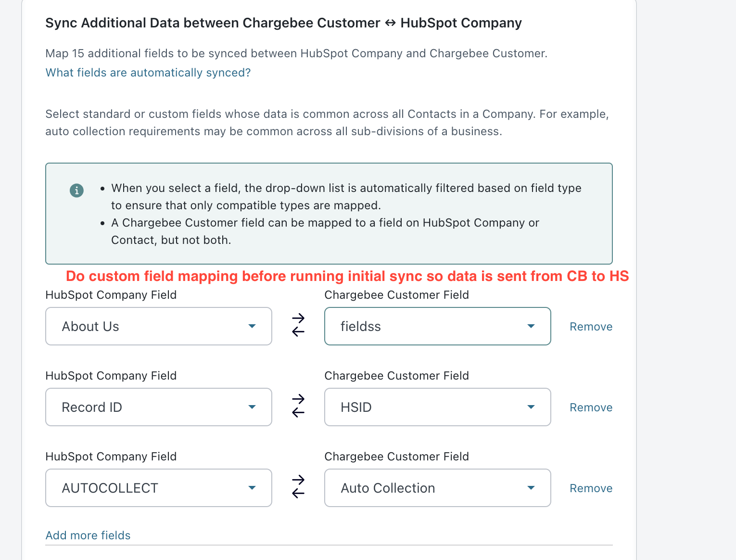
Task: Open What fields are automatically synced link
Action: [148, 73]
